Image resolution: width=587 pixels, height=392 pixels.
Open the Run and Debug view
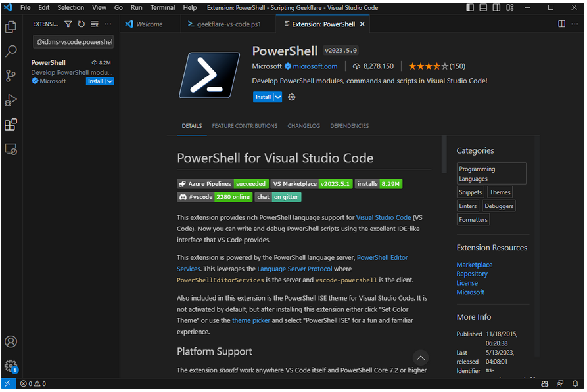(11, 100)
